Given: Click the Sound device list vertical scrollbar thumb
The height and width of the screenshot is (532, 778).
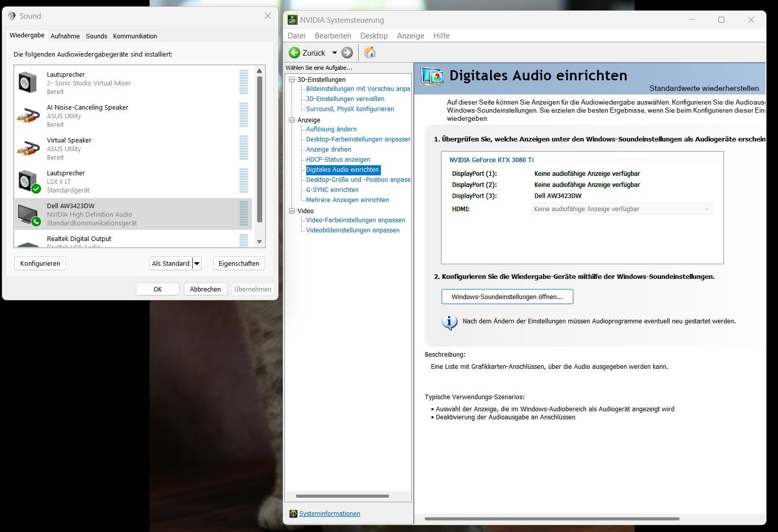Looking at the screenshot, I should [260, 149].
